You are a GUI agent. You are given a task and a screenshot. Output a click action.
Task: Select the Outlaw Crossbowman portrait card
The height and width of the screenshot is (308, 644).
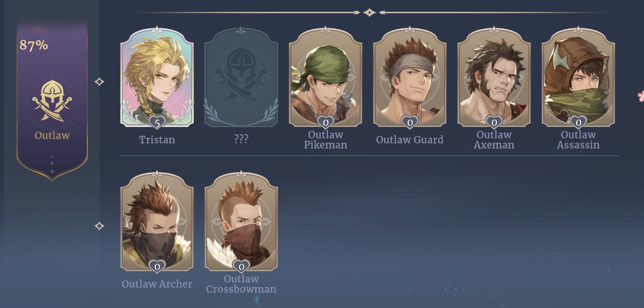241,221
